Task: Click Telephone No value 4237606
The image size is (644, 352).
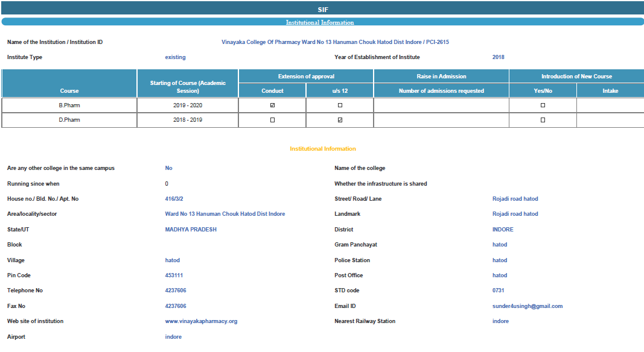Action: click(176, 291)
